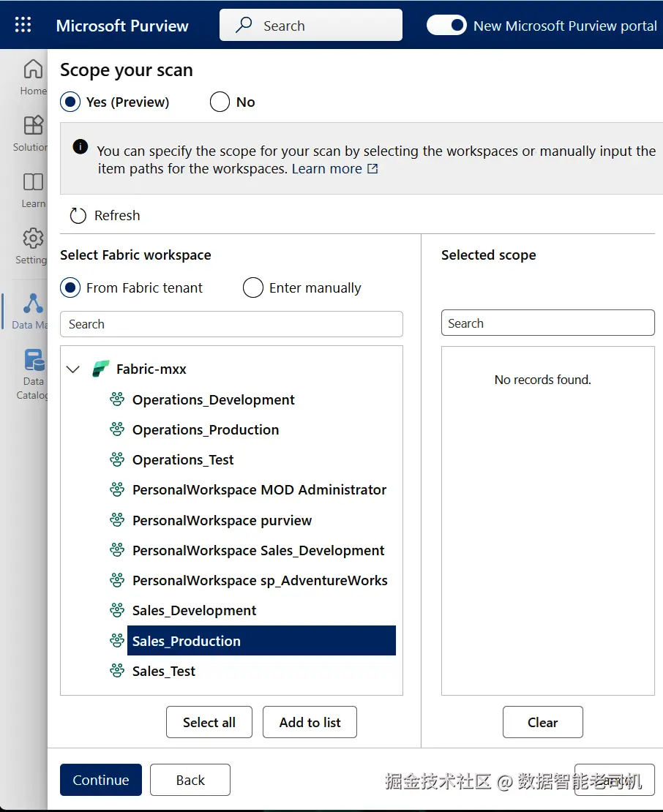Click the search magnifier icon in header
663x812 pixels.
tap(244, 25)
